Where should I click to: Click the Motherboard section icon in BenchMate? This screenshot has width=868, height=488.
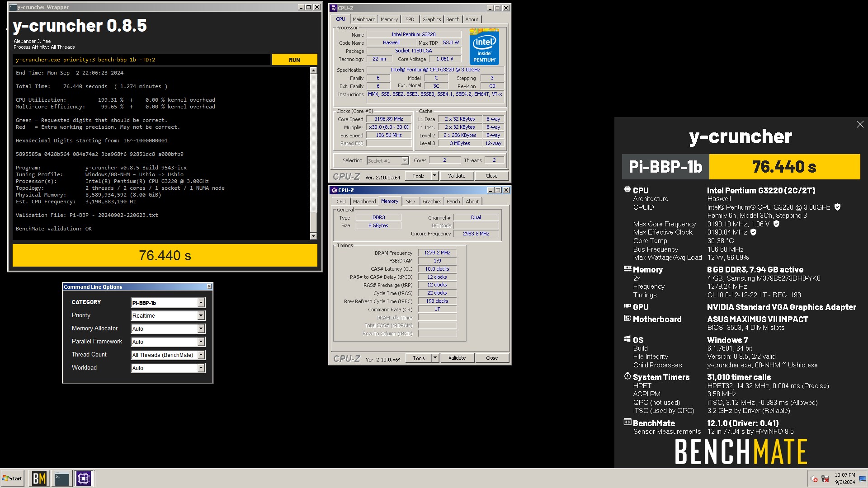[627, 319]
